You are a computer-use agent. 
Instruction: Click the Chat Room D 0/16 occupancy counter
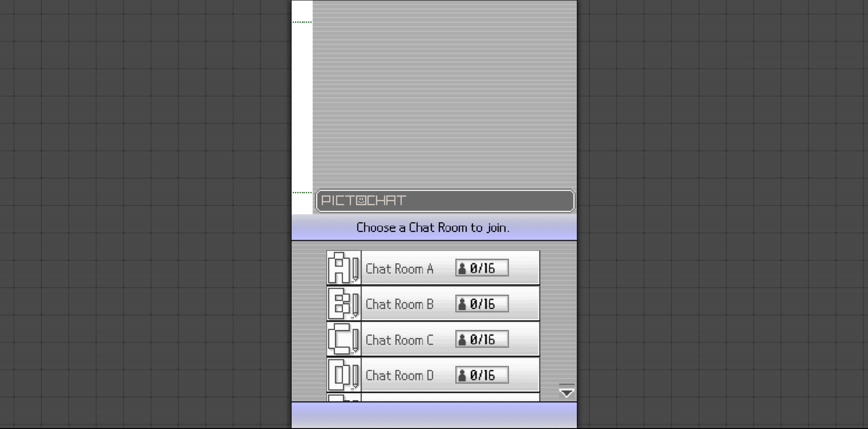tap(482, 375)
